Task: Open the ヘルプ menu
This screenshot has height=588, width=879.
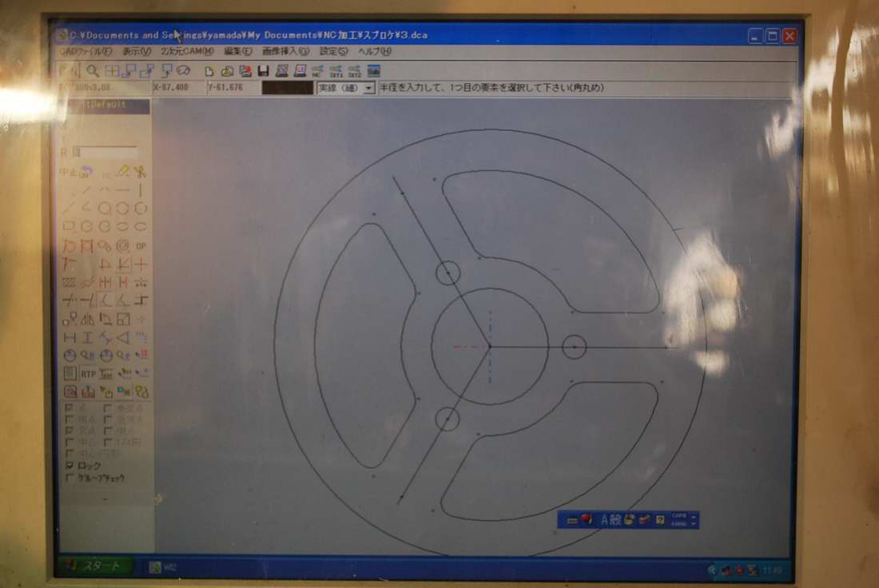Action: pyautogui.click(x=375, y=52)
